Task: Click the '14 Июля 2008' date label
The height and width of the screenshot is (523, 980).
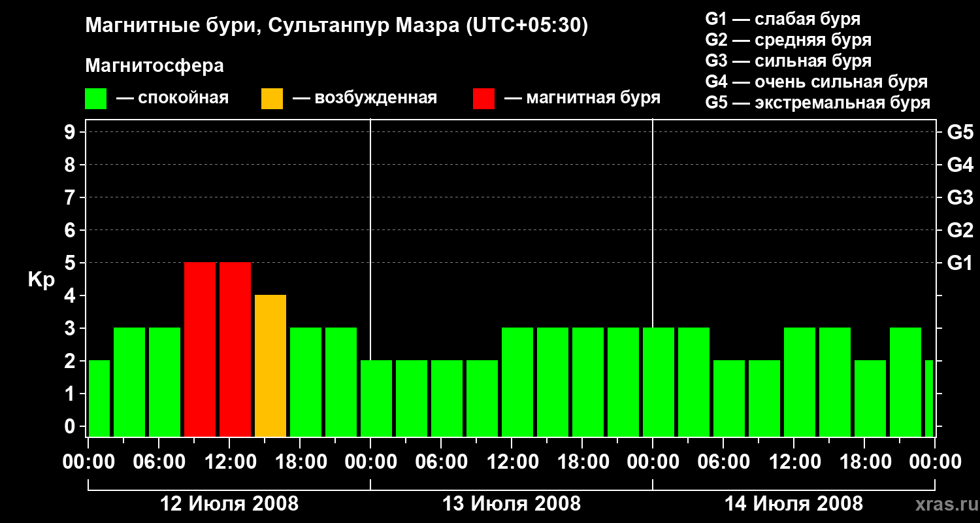Action: (x=794, y=504)
